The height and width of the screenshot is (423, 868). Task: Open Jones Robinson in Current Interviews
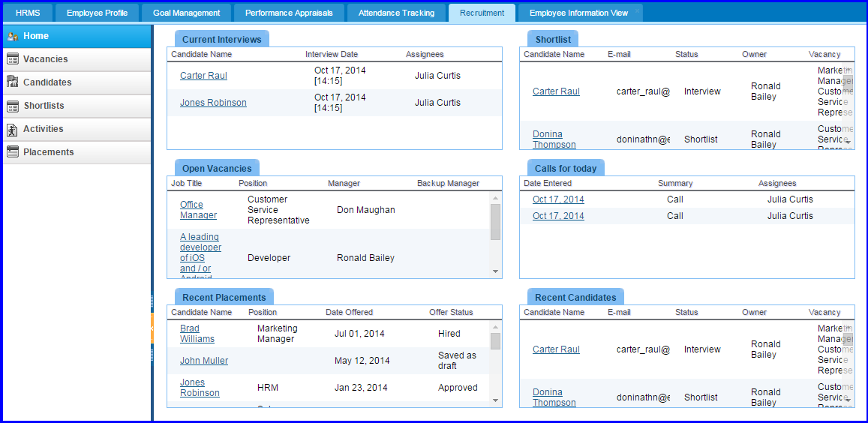click(213, 103)
